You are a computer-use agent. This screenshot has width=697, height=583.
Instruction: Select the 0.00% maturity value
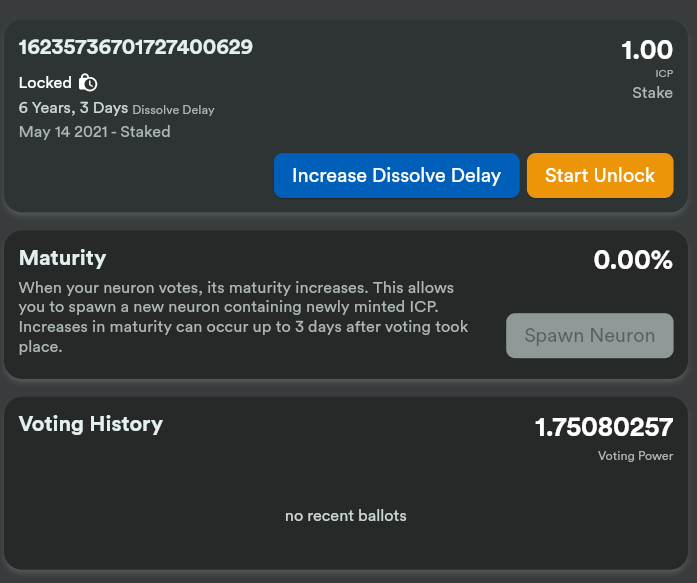(x=633, y=261)
